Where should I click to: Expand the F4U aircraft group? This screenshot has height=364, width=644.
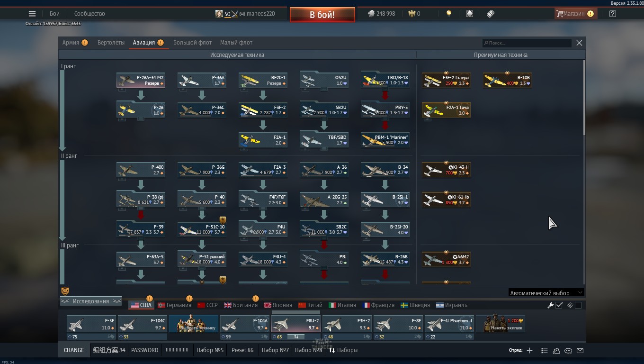click(263, 229)
